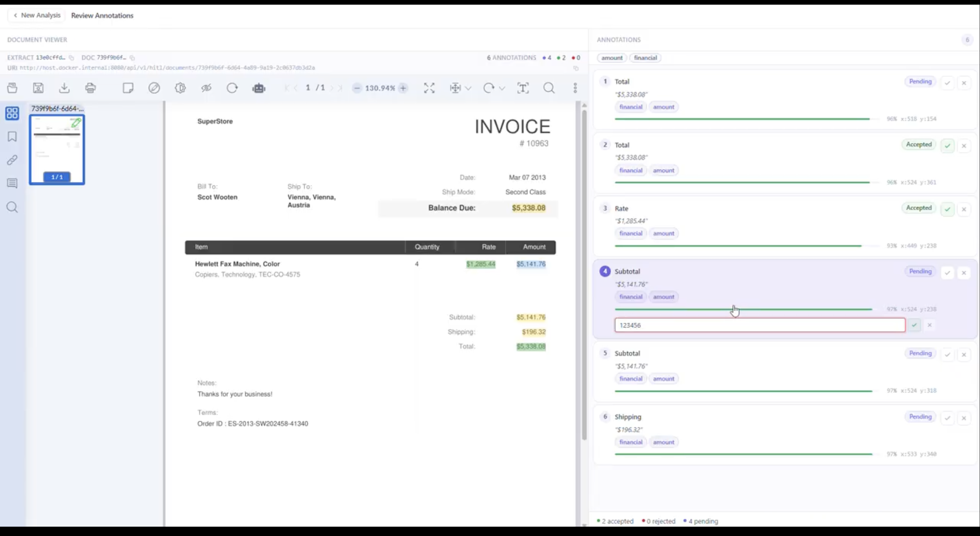Image resolution: width=980 pixels, height=536 pixels.
Task: Save the document using the floppy disk icon
Action: [x=38, y=88]
